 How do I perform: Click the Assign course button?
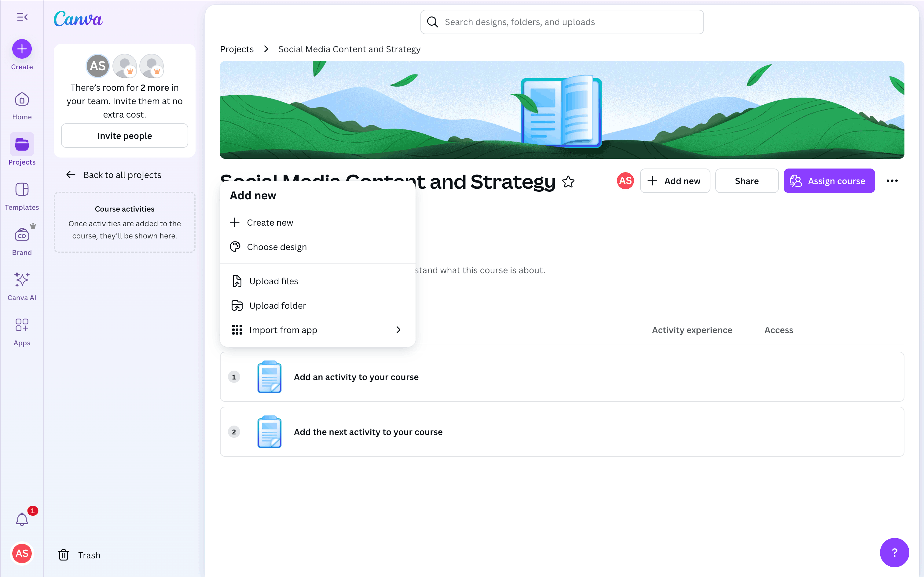[829, 181]
